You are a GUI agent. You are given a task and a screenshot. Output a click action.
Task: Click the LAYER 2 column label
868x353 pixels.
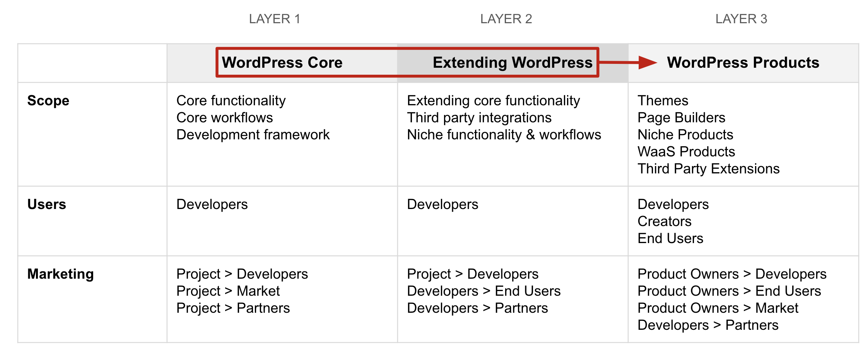click(506, 19)
